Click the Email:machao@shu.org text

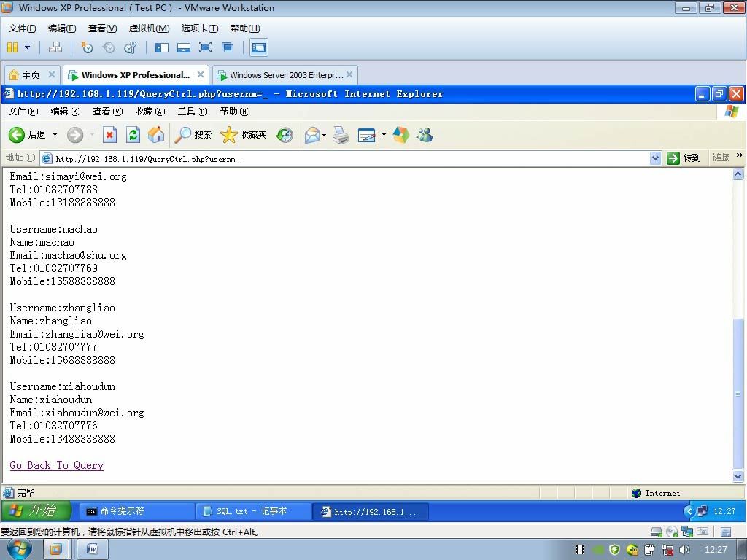pyautogui.click(x=68, y=255)
